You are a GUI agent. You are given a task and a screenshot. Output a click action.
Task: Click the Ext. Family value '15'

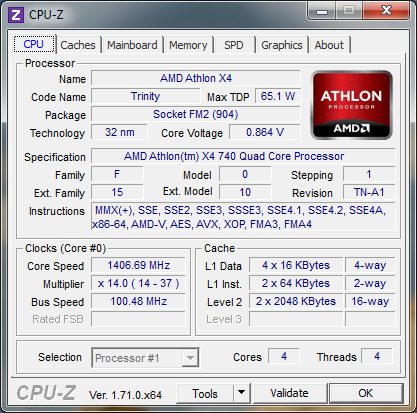[117, 192]
